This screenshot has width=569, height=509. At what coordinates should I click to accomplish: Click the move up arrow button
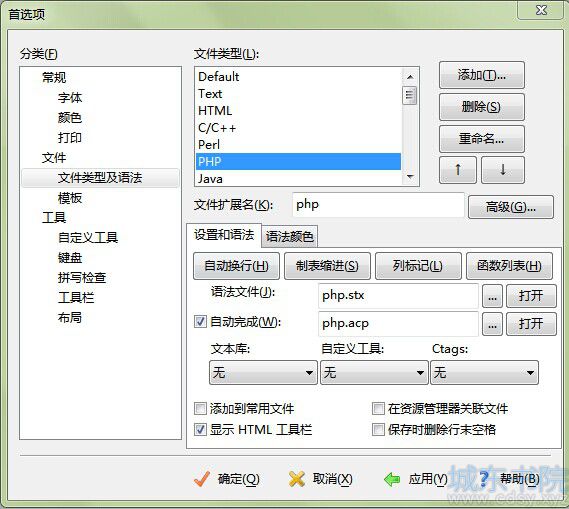[458, 170]
